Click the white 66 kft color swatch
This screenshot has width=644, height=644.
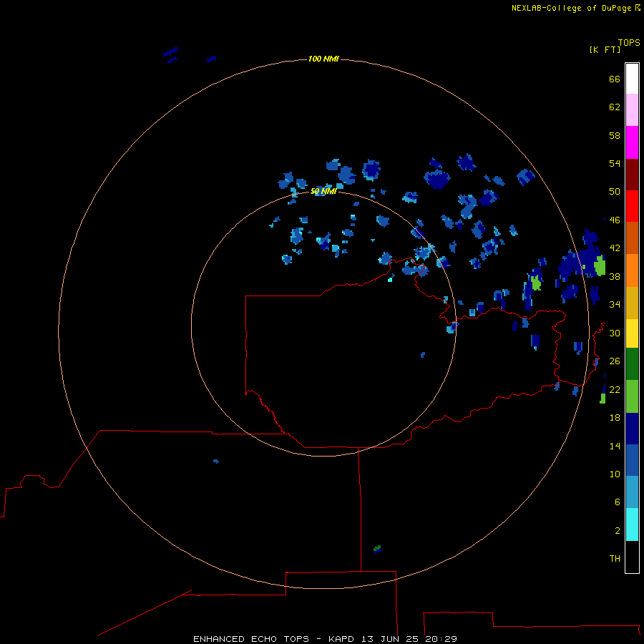(x=632, y=79)
